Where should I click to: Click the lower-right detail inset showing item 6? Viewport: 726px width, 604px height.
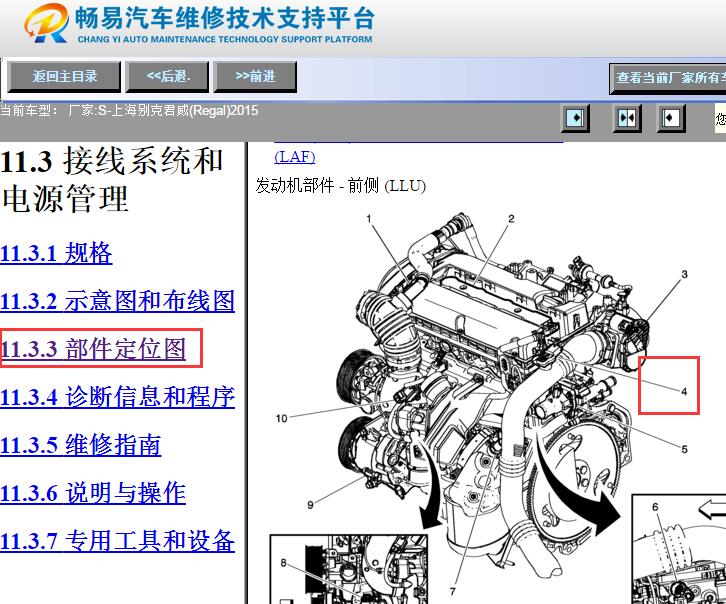coord(679,549)
